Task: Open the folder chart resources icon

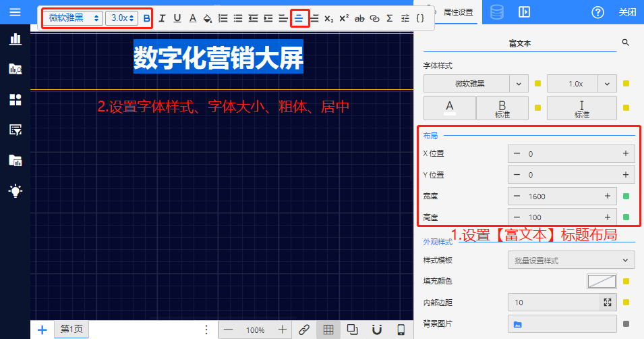Action: pos(16,161)
